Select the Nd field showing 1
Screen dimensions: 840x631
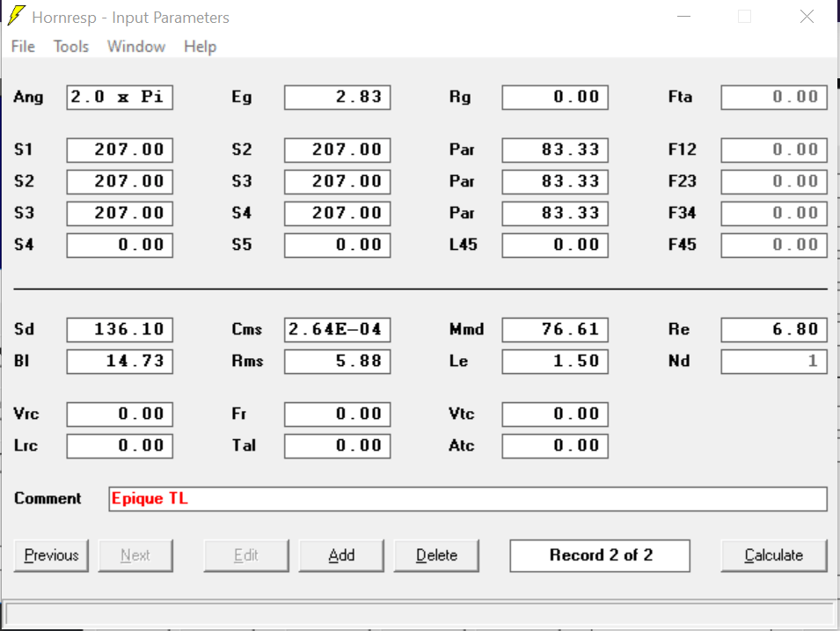click(x=774, y=362)
